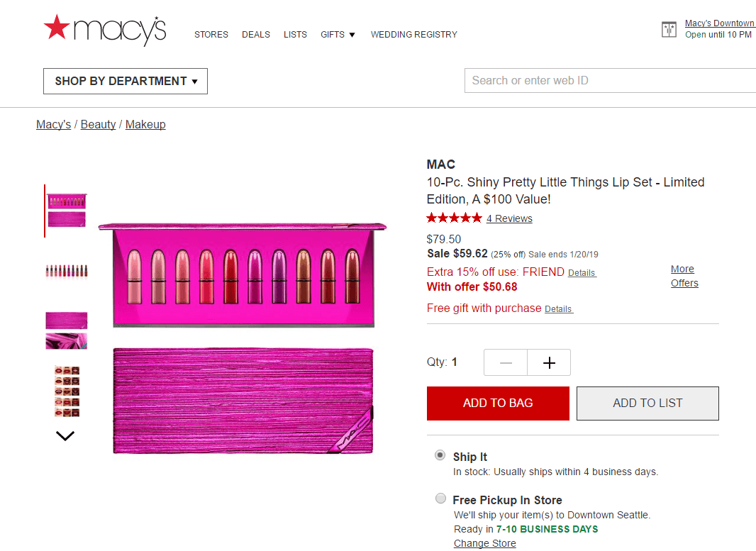Click the Macy's red star logo

pos(57,27)
